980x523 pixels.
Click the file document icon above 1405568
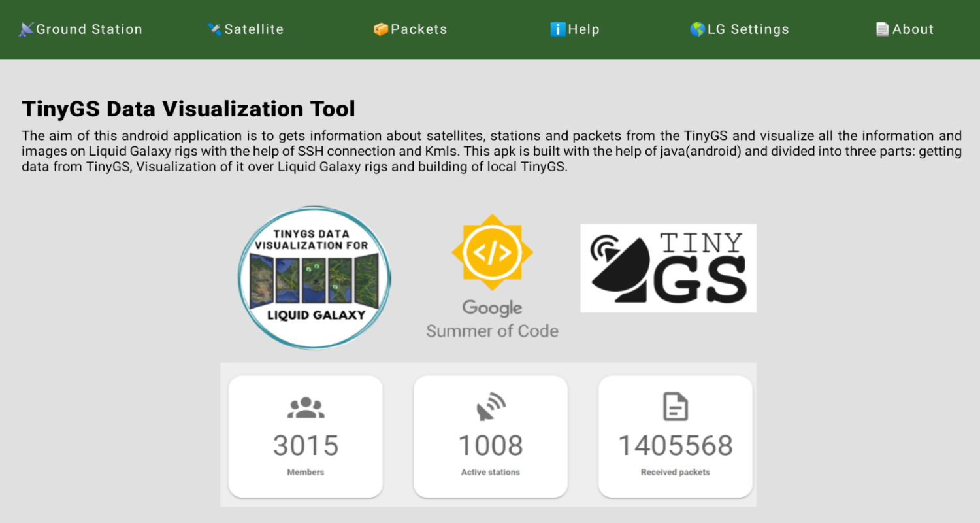click(x=676, y=407)
